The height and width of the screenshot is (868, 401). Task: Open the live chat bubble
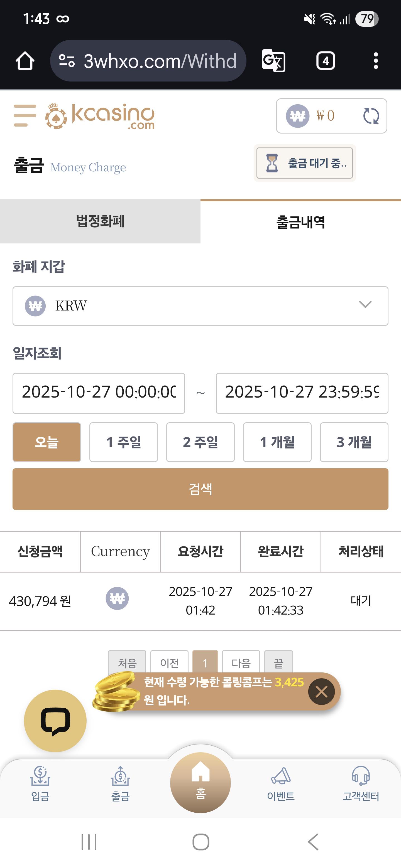[x=55, y=721]
